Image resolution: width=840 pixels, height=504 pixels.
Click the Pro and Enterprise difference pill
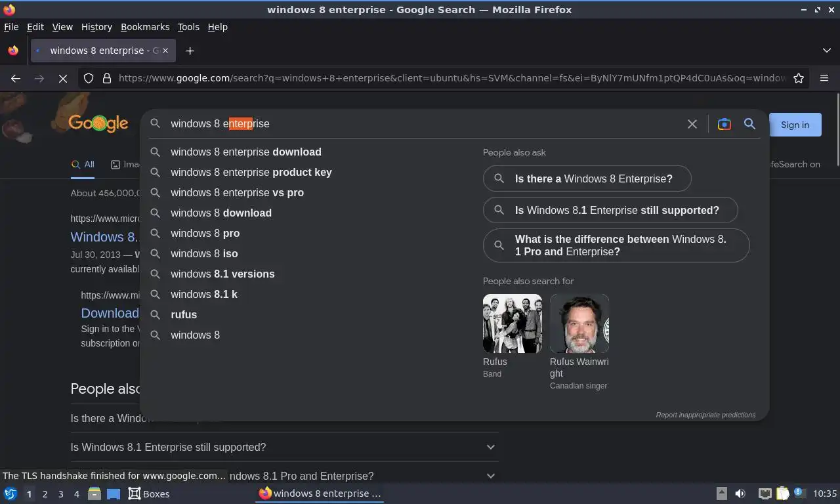pyautogui.click(x=616, y=245)
